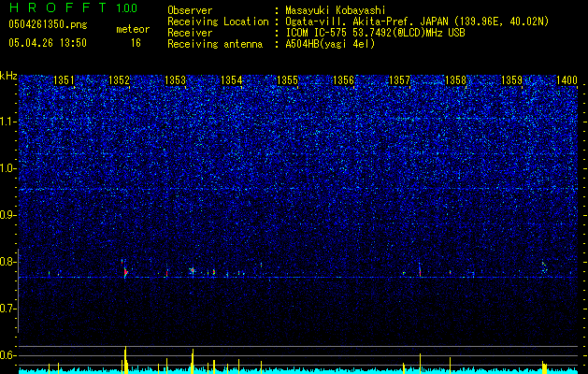Click the 1353 time marker

[175, 80]
